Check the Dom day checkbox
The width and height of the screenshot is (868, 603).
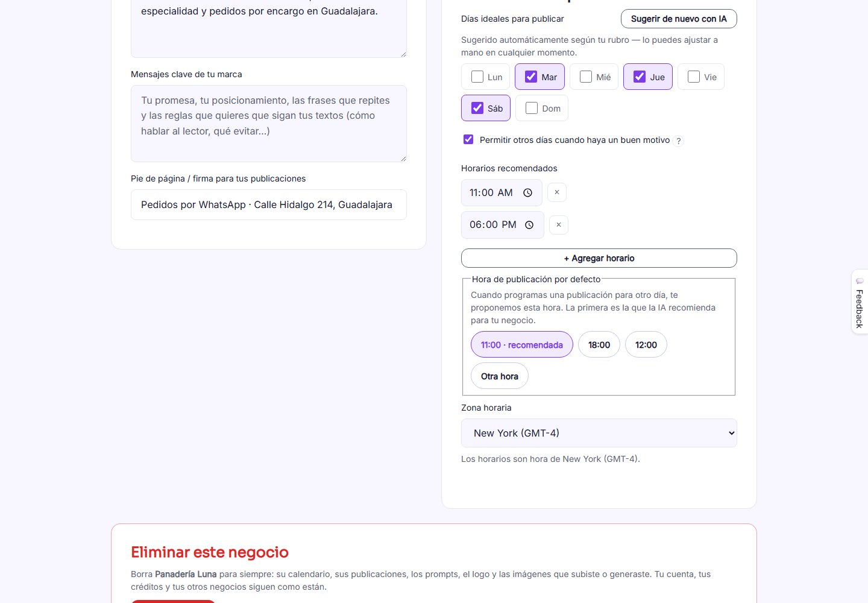click(532, 108)
